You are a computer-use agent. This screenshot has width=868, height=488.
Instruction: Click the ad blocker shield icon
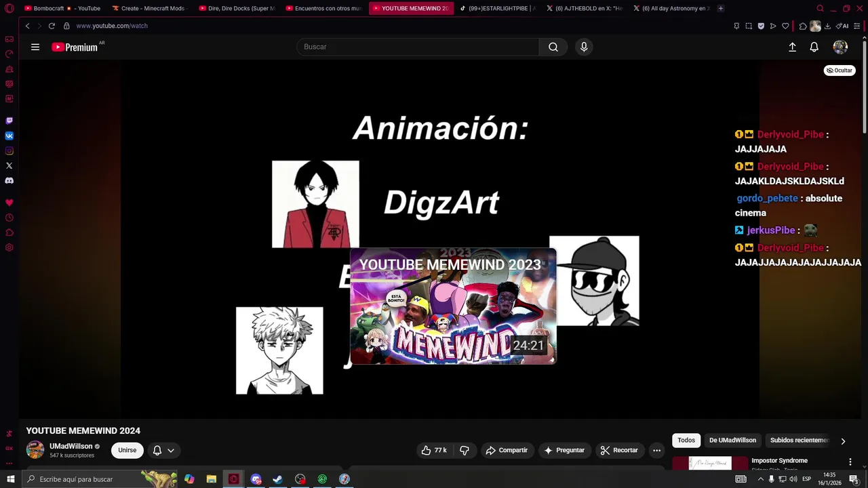[x=761, y=26]
